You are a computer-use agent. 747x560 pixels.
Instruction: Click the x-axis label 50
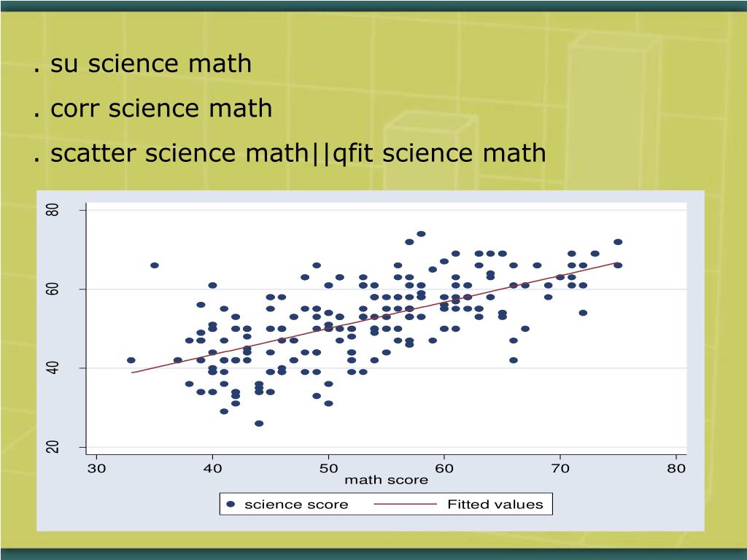328,469
